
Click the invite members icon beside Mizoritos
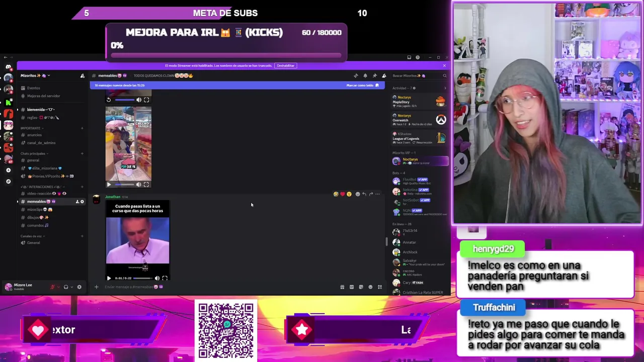coord(83,76)
